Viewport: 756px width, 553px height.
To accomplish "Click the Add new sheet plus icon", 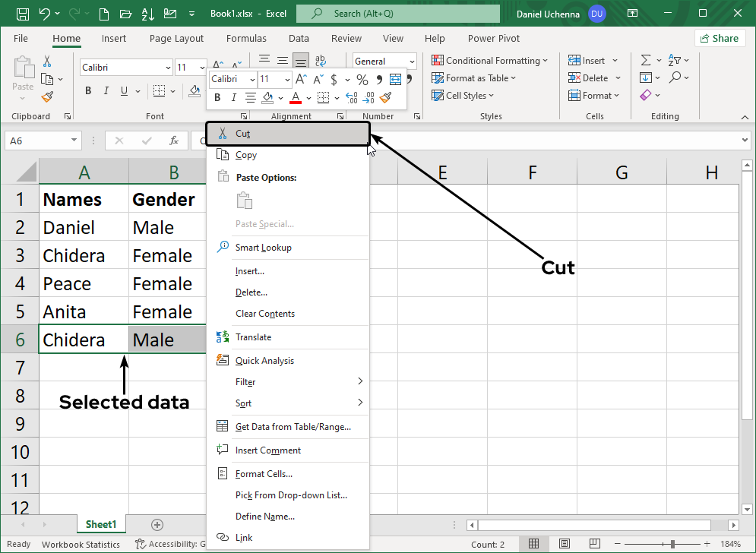I will click(x=157, y=524).
